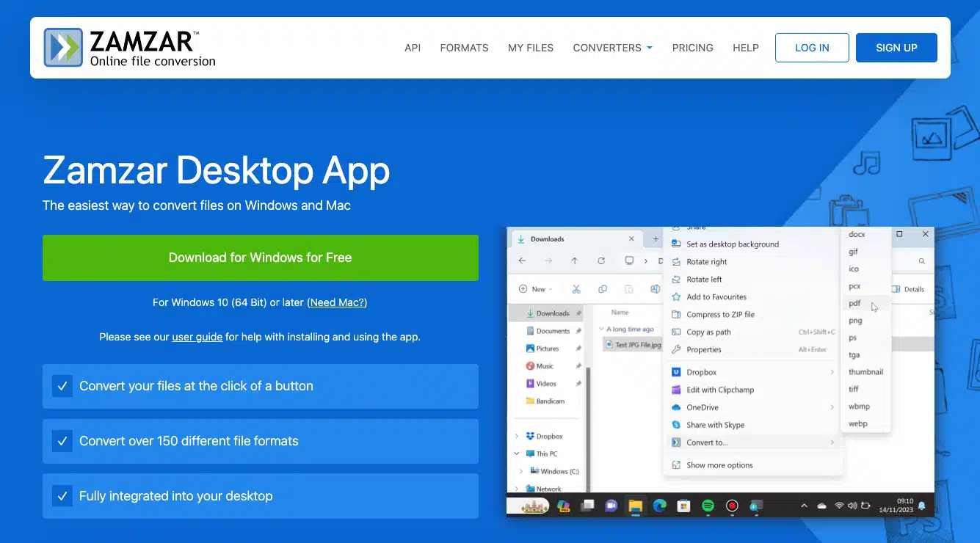The width and height of the screenshot is (980, 543).
Task: Click the Zamzar logo icon
Action: point(62,48)
